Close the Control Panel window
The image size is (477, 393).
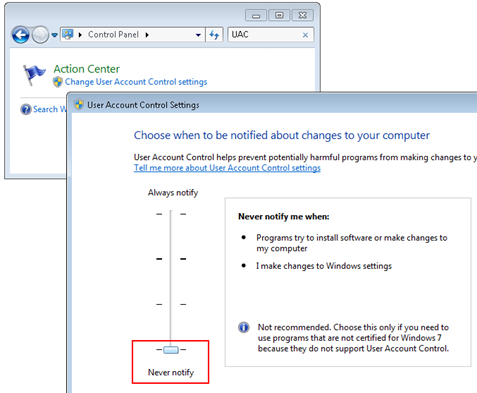point(303,15)
